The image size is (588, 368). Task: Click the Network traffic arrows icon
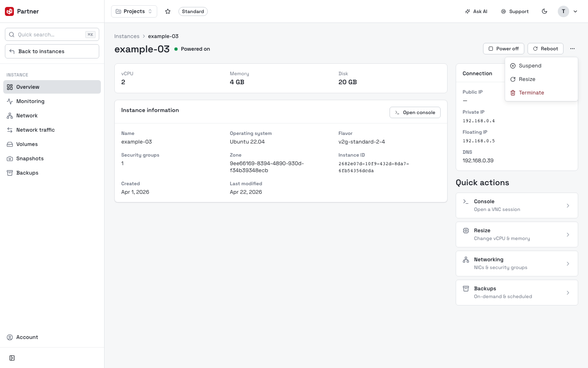[10, 130]
